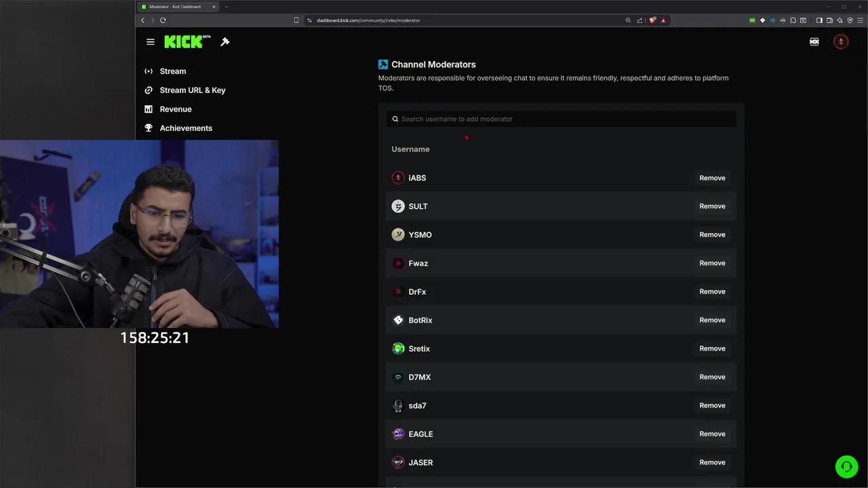Screen dimensions: 868x488
Task: Remove YSMO from moderators
Action: tap(712, 235)
